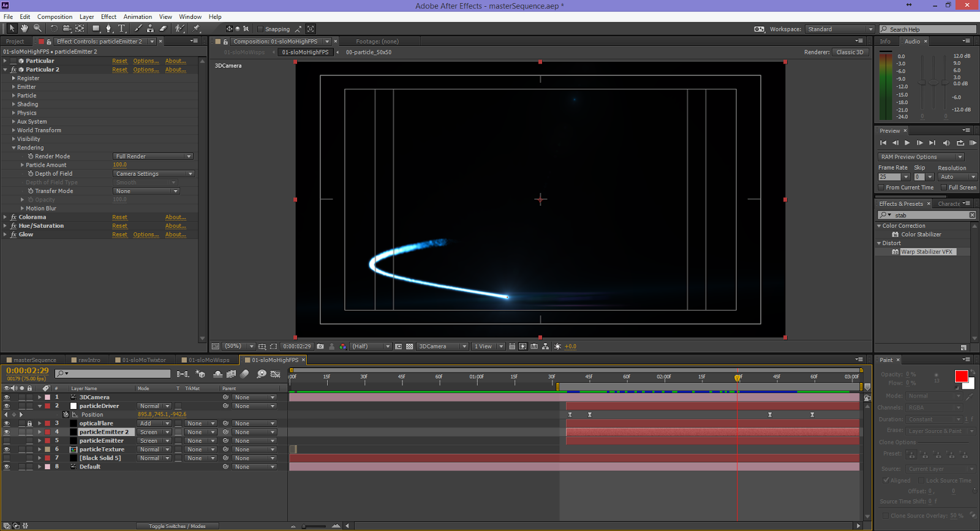Image resolution: width=980 pixels, height=531 pixels.
Task: Open Workspace Standard dropdown
Action: [x=840, y=29]
